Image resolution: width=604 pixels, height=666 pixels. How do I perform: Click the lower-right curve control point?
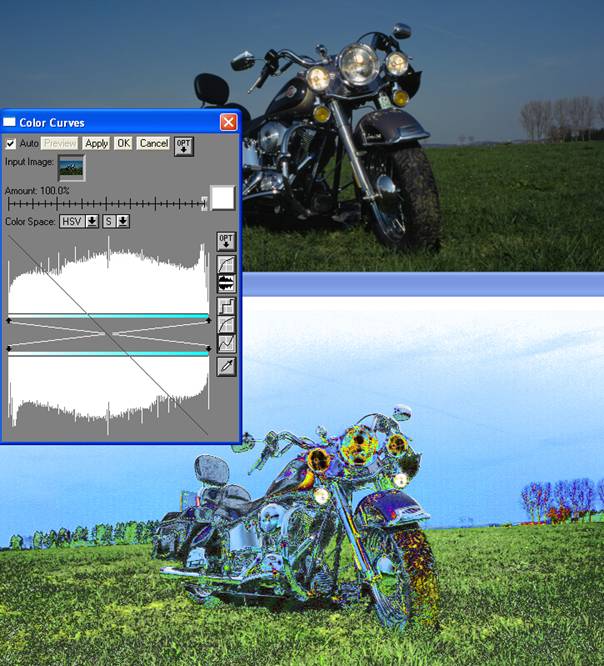point(208,348)
